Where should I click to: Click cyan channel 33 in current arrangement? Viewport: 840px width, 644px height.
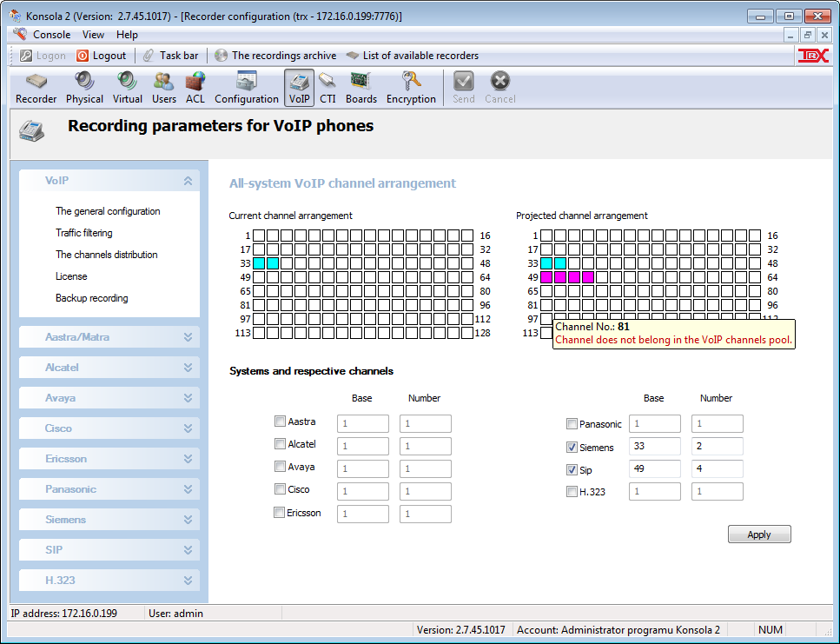coord(259,263)
